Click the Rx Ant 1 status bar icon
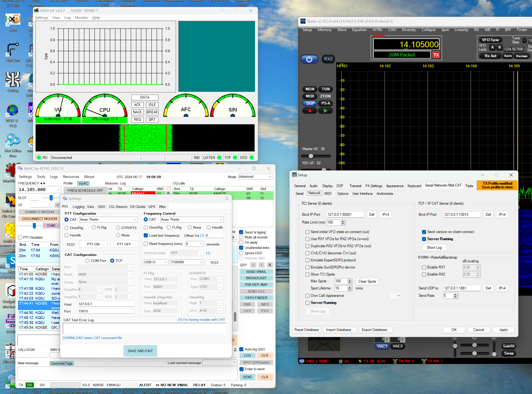This screenshot has width=532, height=394. [395, 361]
